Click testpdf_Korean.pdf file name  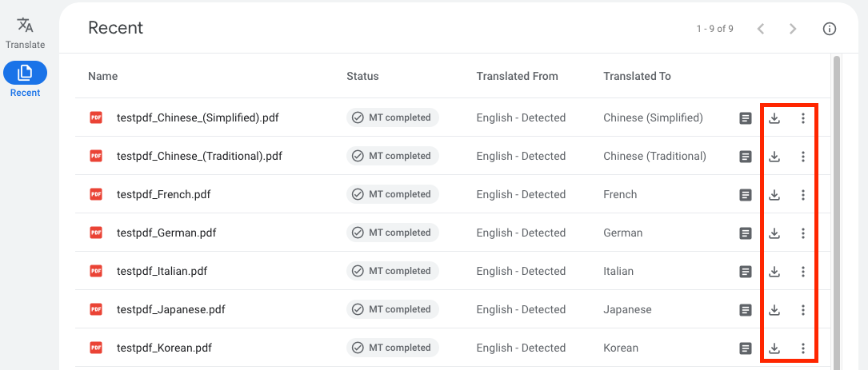coord(164,348)
